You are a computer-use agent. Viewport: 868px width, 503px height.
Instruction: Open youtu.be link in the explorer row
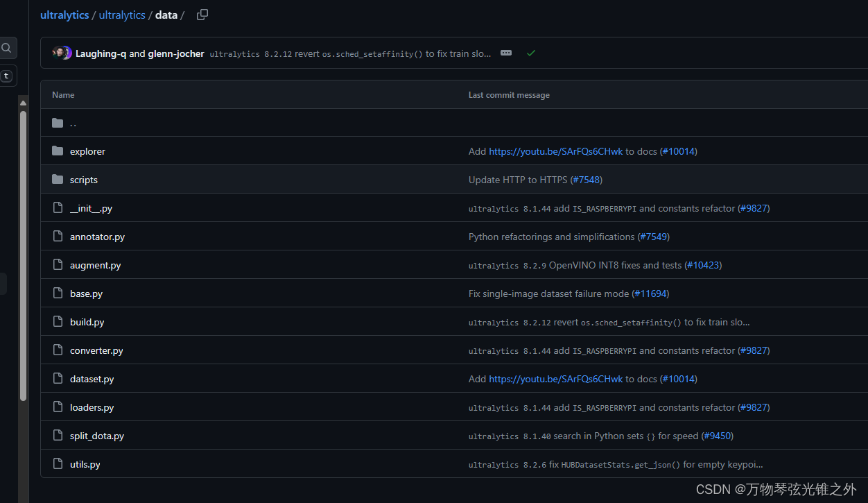556,151
